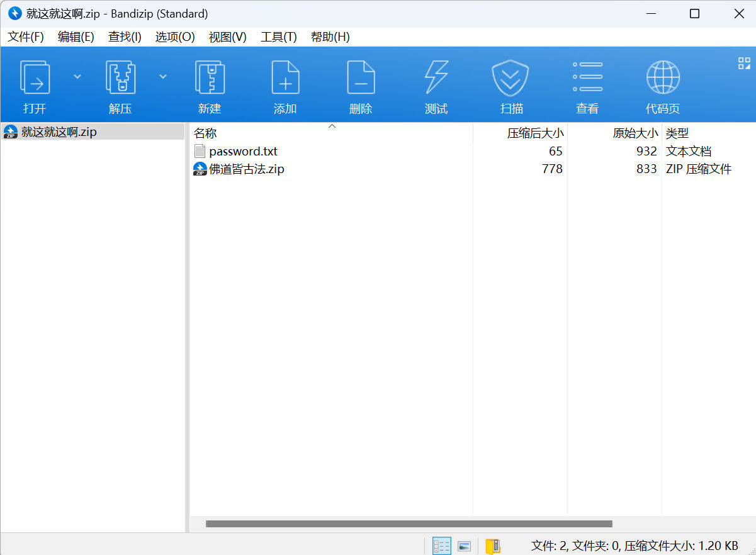This screenshot has height=555, width=756.
Task: Open the 帮助(H) menu
Action: click(330, 36)
